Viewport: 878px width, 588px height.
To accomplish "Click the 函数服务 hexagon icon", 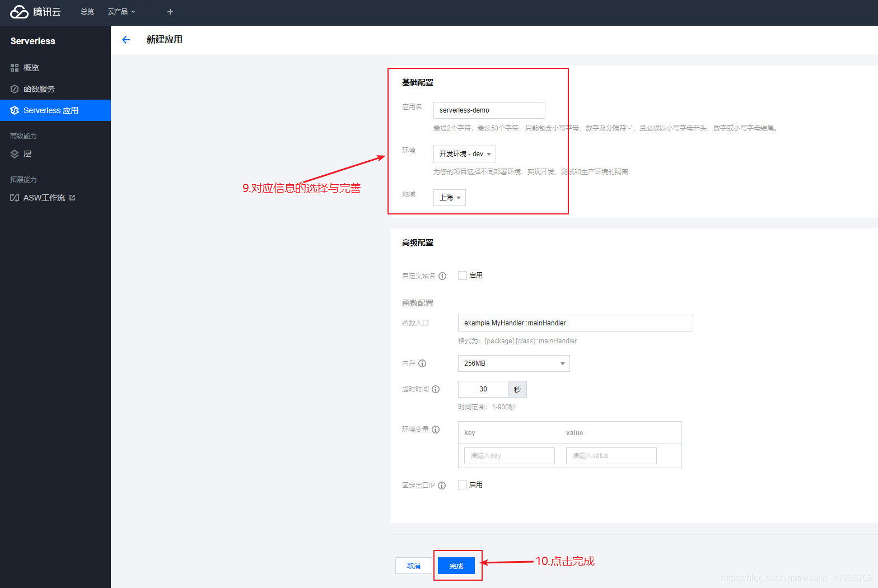I will 15,89.
